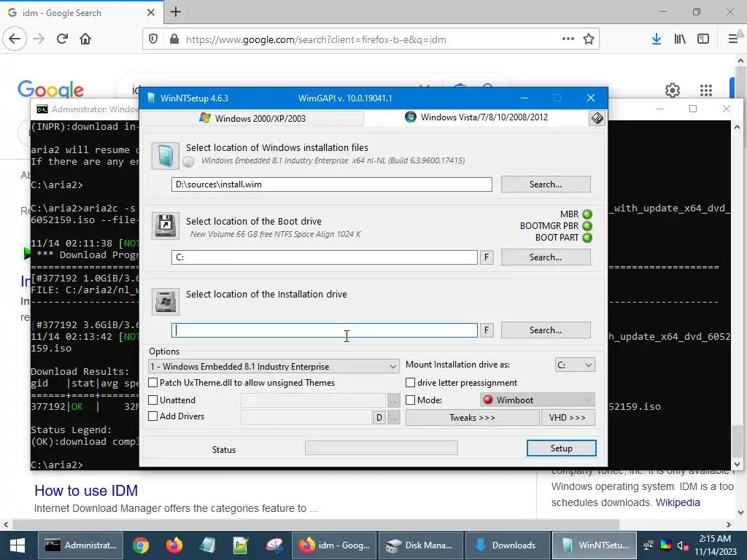This screenshot has width=747, height=560.
Task: Click the Setup button
Action: (x=561, y=448)
